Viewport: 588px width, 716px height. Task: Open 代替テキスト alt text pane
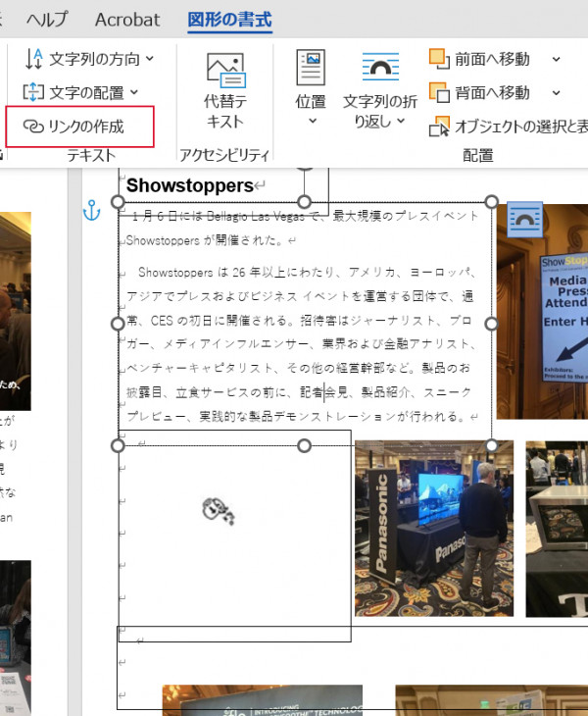coord(224,91)
